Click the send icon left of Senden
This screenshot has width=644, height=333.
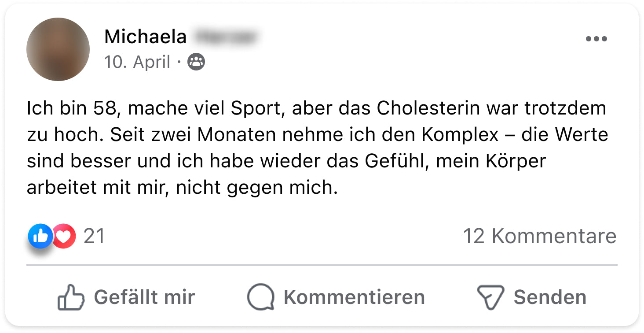pos(490,297)
